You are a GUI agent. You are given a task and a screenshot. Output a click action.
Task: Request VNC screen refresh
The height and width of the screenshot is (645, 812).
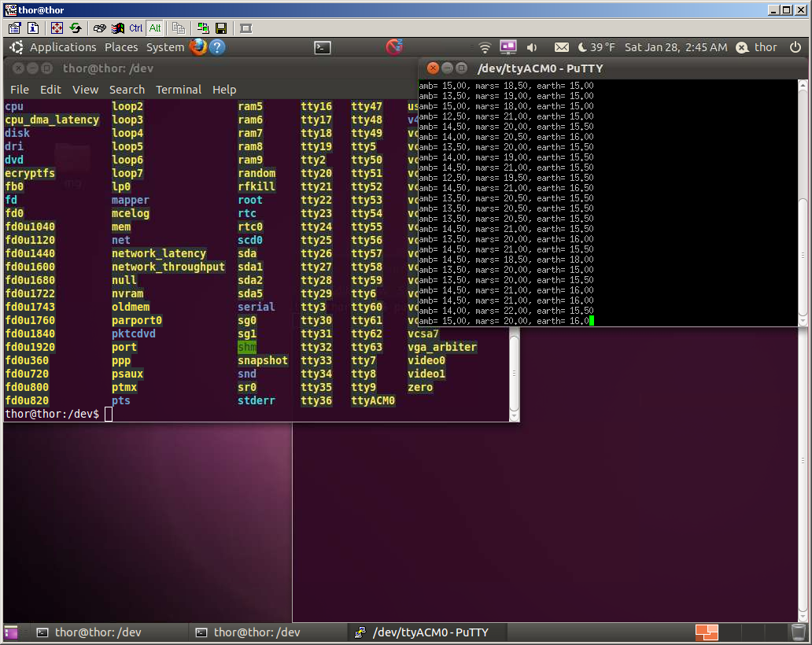coord(76,28)
